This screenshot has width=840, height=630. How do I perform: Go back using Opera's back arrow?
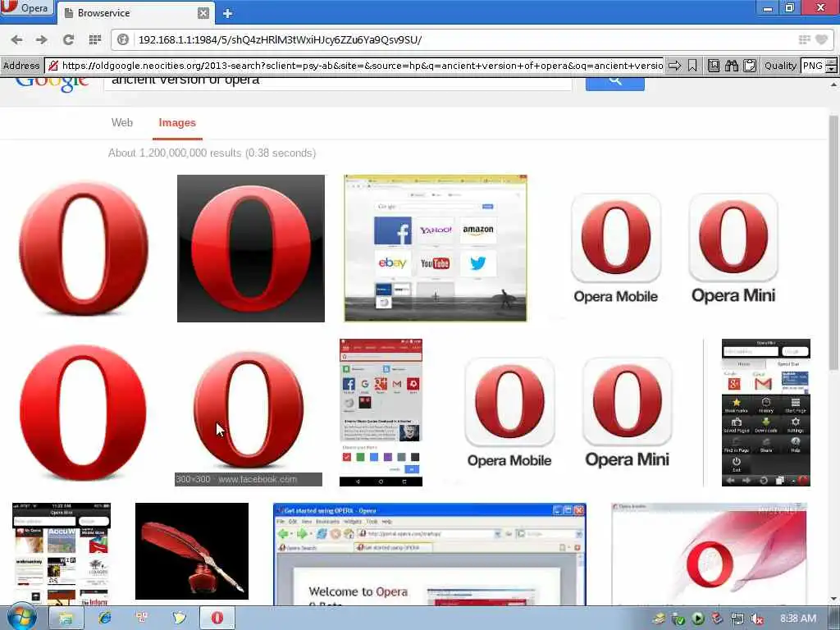coord(17,39)
